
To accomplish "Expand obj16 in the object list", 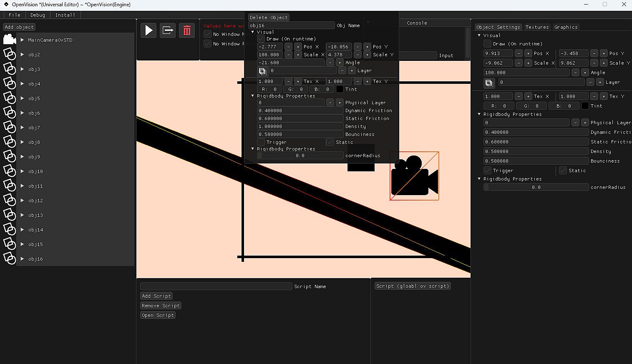I will coord(23,259).
